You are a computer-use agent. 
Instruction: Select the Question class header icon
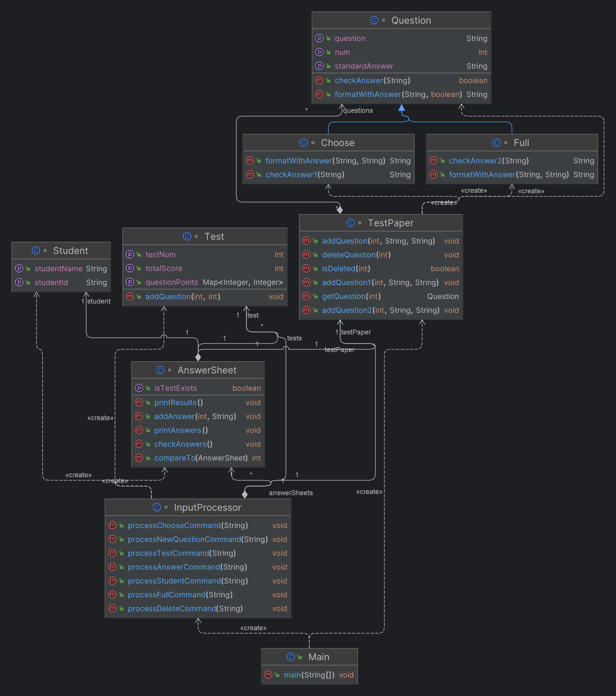point(374,20)
